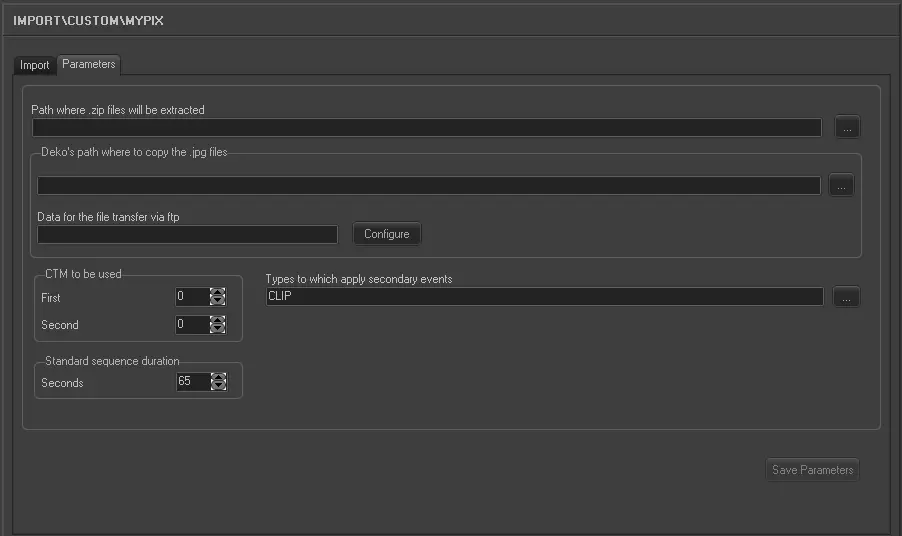Click the Seconds duration value field
The width and height of the screenshot is (902, 536).
[x=192, y=382]
